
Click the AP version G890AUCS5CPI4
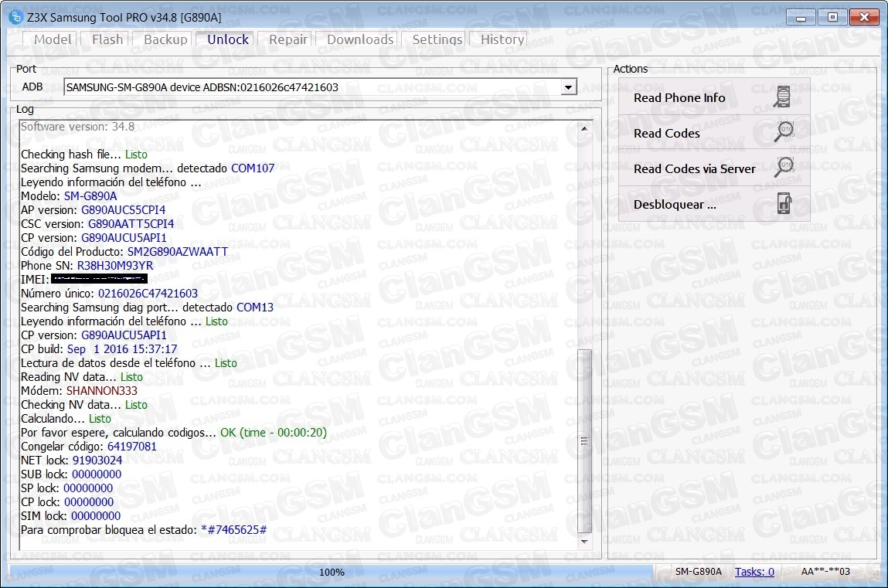click(124, 210)
